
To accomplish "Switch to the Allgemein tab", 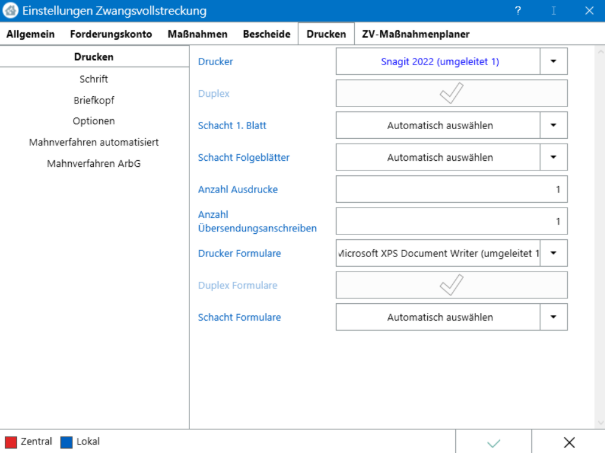I will tap(30, 34).
